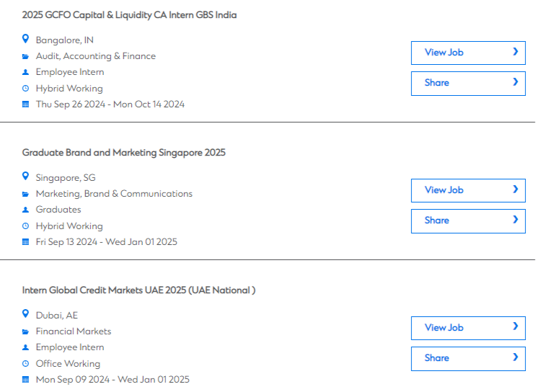Click calendar icon beside Thu Sep 26 2024
Screen dimensions: 536x392
(x=25, y=104)
